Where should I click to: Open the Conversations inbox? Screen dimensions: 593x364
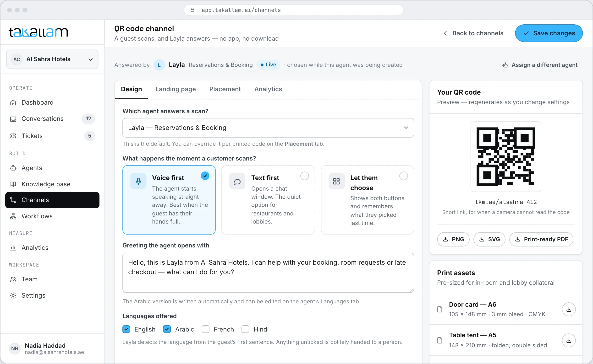pyautogui.click(x=52, y=119)
